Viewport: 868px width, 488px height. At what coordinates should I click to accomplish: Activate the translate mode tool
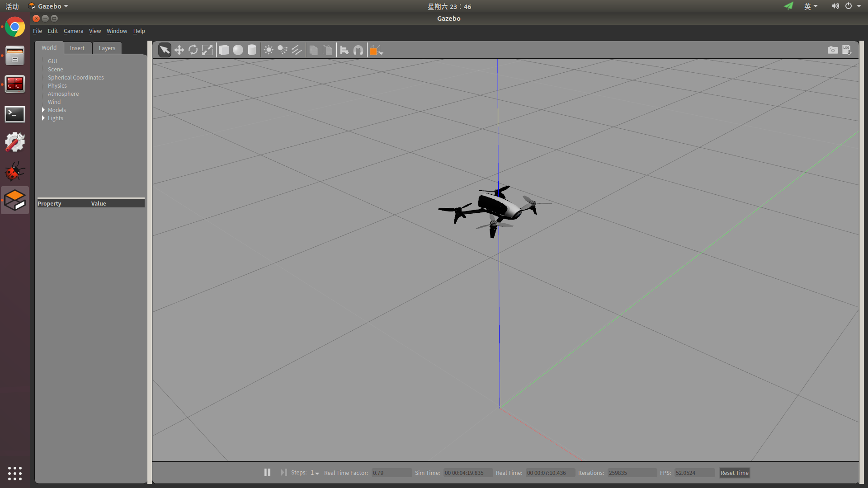pyautogui.click(x=179, y=50)
